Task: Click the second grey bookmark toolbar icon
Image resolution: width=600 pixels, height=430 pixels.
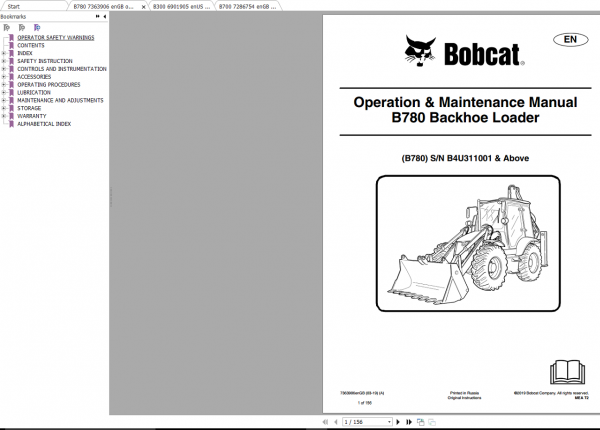Action: 22,28
